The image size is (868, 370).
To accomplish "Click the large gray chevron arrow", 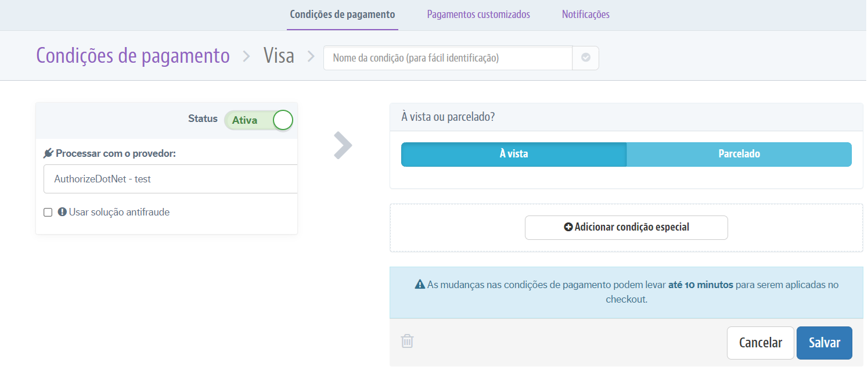I will click(x=343, y=145).
